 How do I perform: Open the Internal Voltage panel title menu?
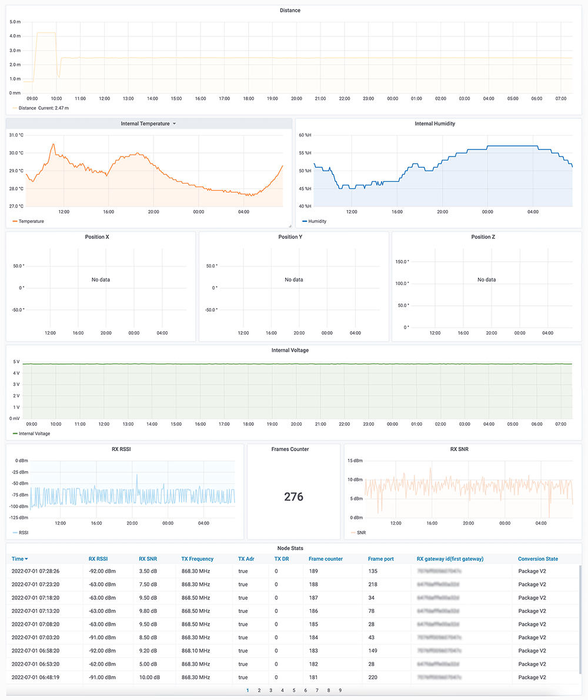[x=290, y=351]
